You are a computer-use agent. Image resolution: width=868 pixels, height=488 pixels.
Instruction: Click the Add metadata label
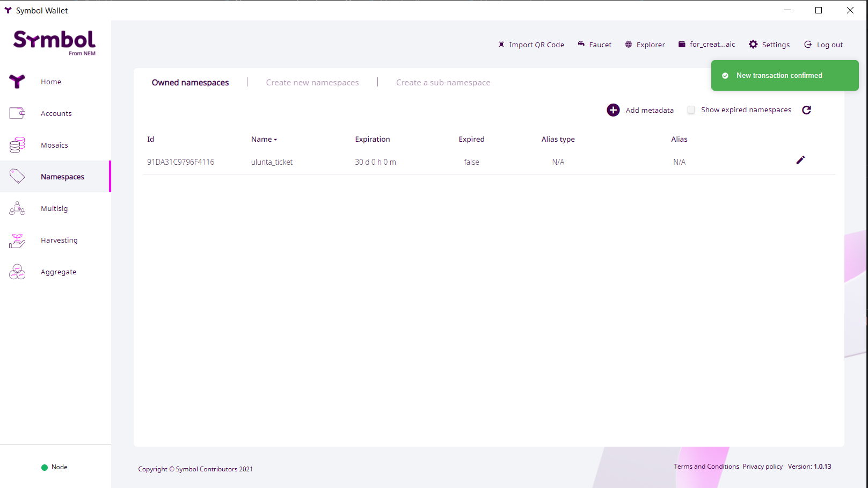[650, 110]
